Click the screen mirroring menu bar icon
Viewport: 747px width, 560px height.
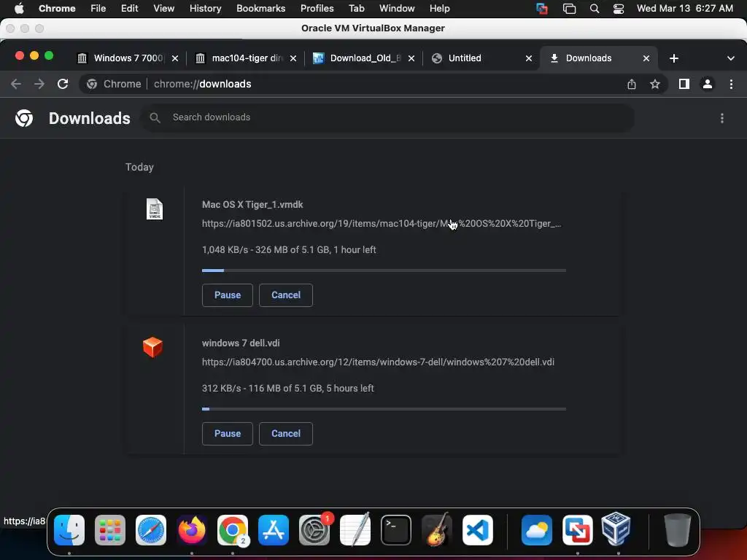tap(569, 9)
